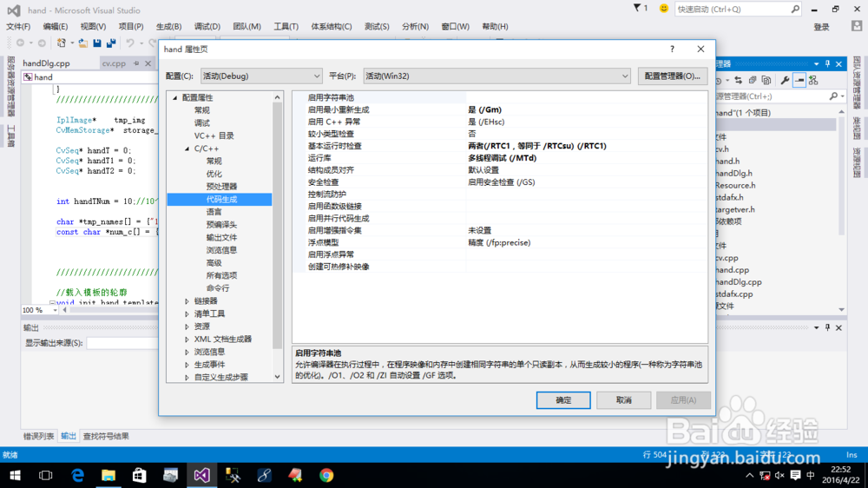The image size is (868, 488).
Task: Open Solution Explorer window options dropdown arrow
Action: [816, 63]
